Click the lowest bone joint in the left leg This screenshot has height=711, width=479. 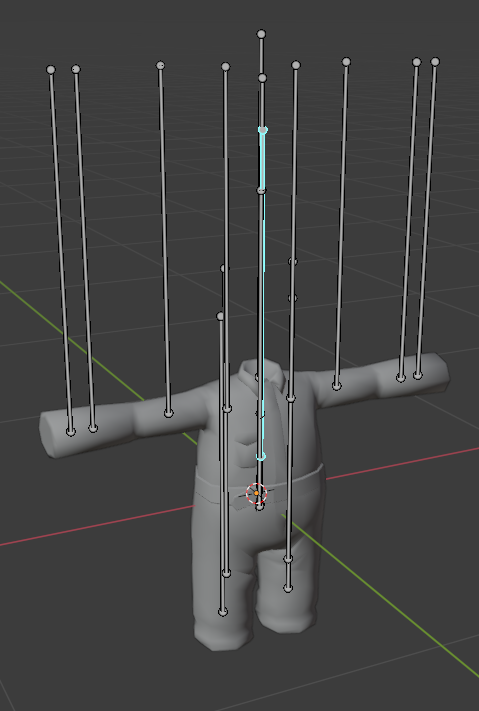(223, 612)
